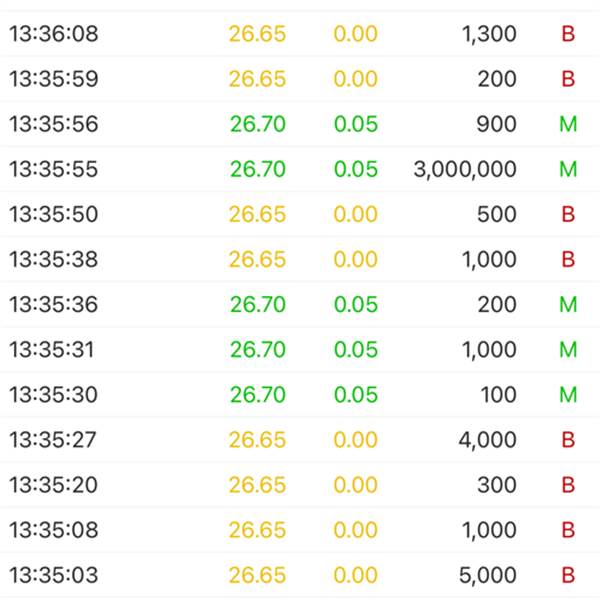600x600 pixels.
Task: Select the 1,300 volume entry
Action: click(489, 34)
